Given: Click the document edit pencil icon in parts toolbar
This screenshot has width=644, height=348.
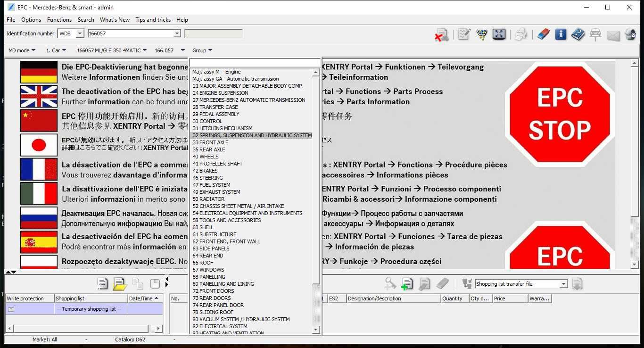Looking at the screenshot, I should (x=424, y=283).
